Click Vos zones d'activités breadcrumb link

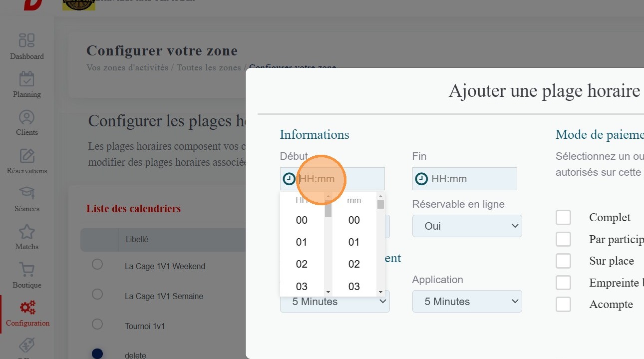pos(127,67)
